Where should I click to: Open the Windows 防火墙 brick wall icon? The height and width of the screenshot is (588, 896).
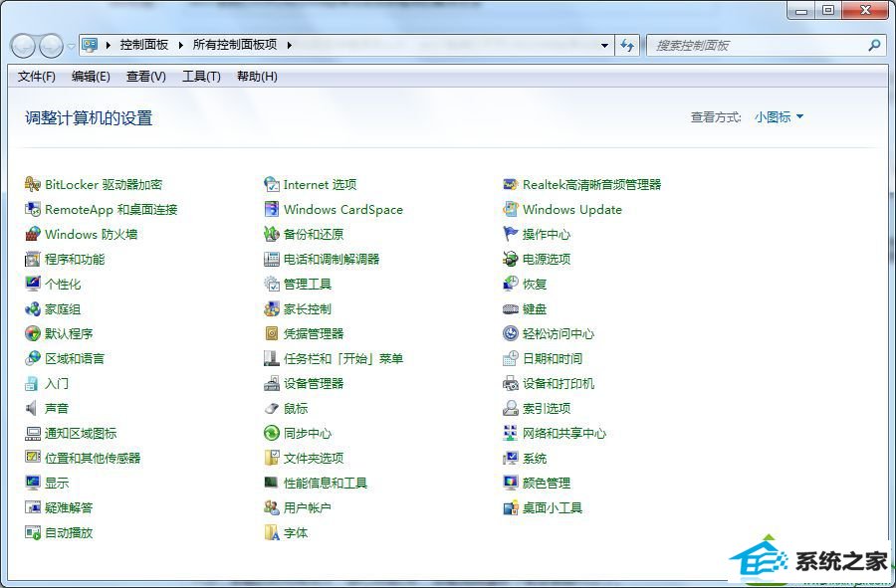[x=33, y=234]
